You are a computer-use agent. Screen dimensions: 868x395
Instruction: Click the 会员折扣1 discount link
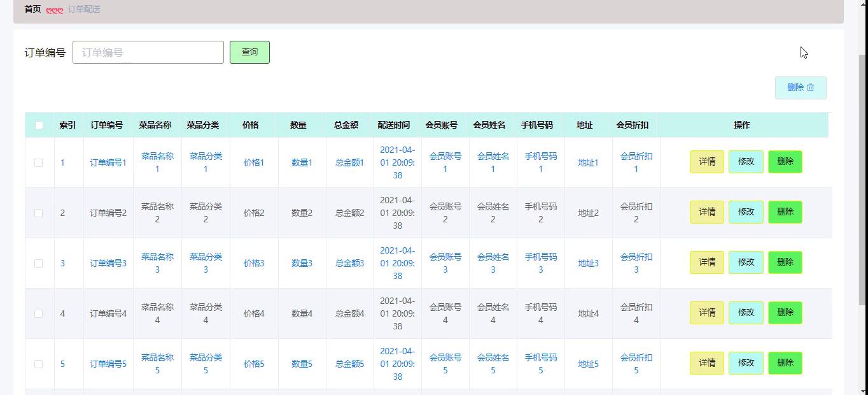pyautogui.click(x=636, y=162)
